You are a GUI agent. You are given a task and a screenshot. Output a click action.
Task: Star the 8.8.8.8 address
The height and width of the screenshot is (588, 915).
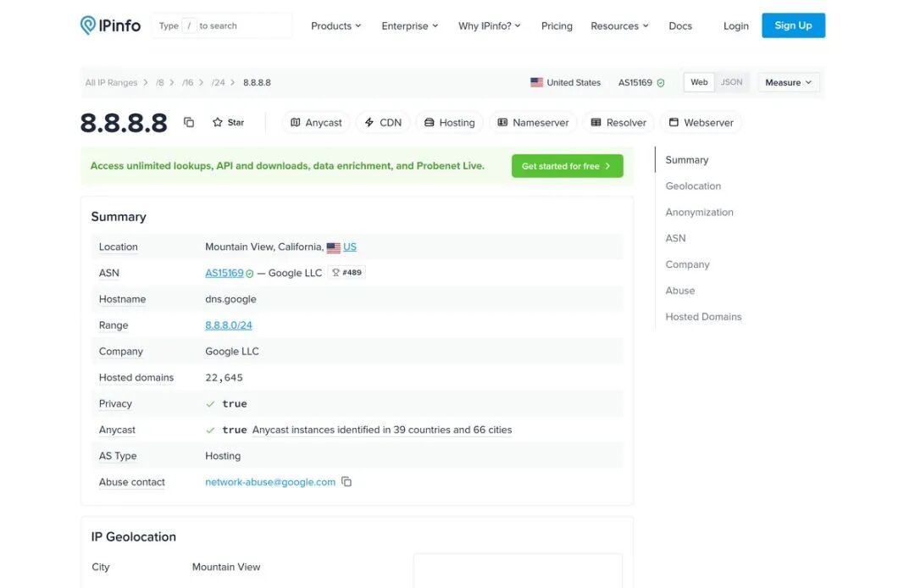click(x=228, y=123)
